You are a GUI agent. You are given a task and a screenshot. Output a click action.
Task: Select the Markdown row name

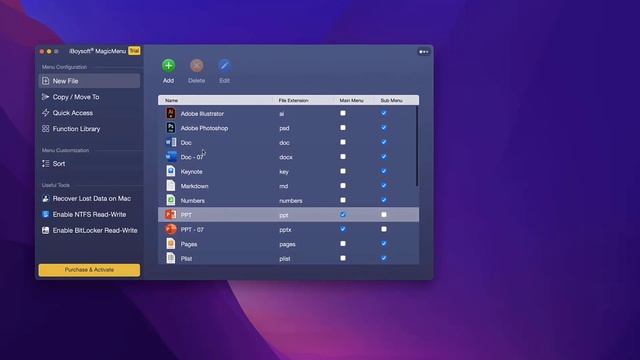(x=194, y=186)
